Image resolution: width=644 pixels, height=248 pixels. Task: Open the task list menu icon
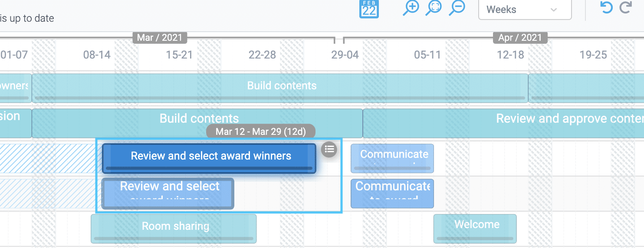click(329, 150)
